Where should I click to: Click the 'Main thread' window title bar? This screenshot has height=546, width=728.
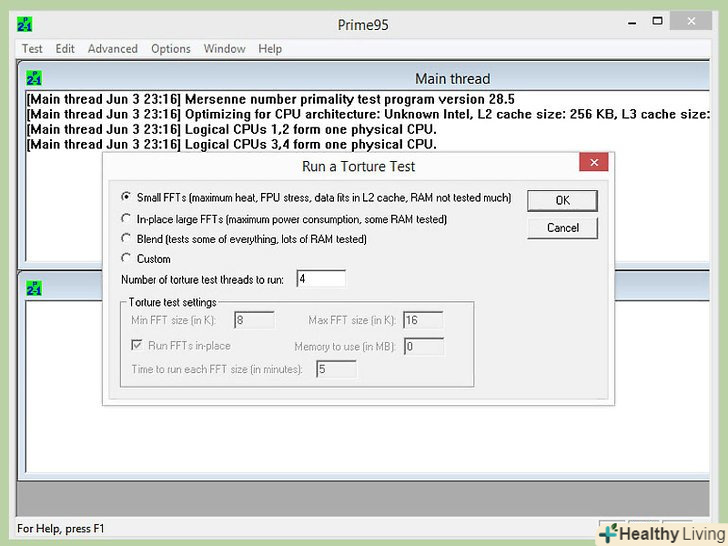[364, 78]
